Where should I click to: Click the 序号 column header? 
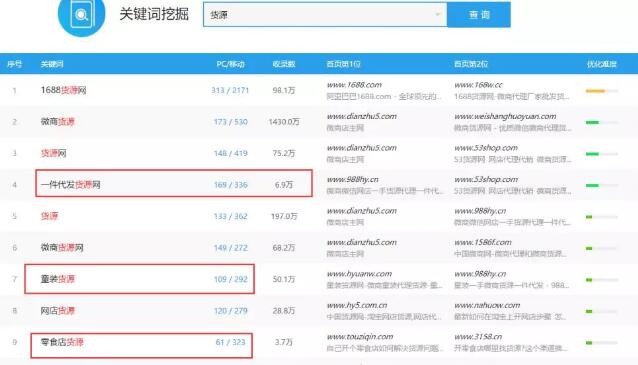tap(14, 64)
